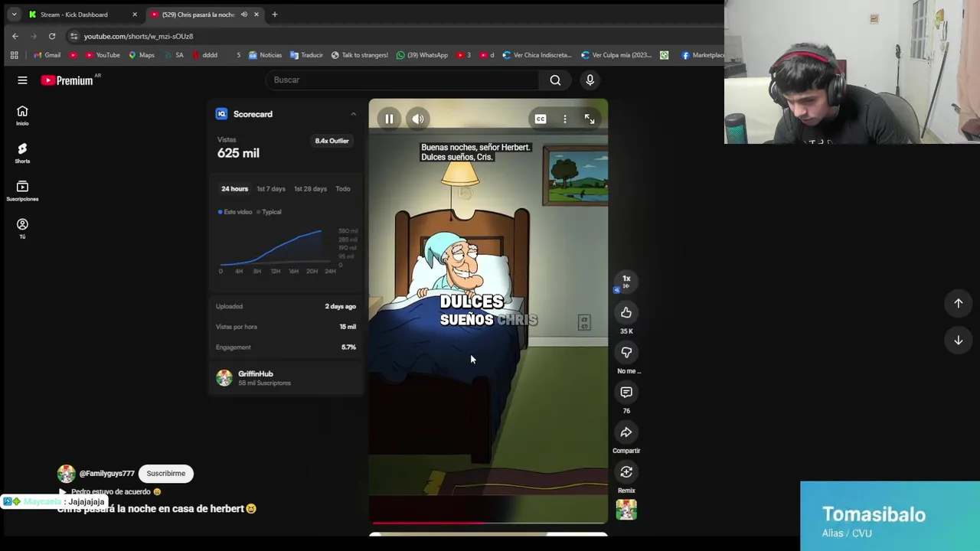Collapse the Scorecard panel

pos(353,114)
